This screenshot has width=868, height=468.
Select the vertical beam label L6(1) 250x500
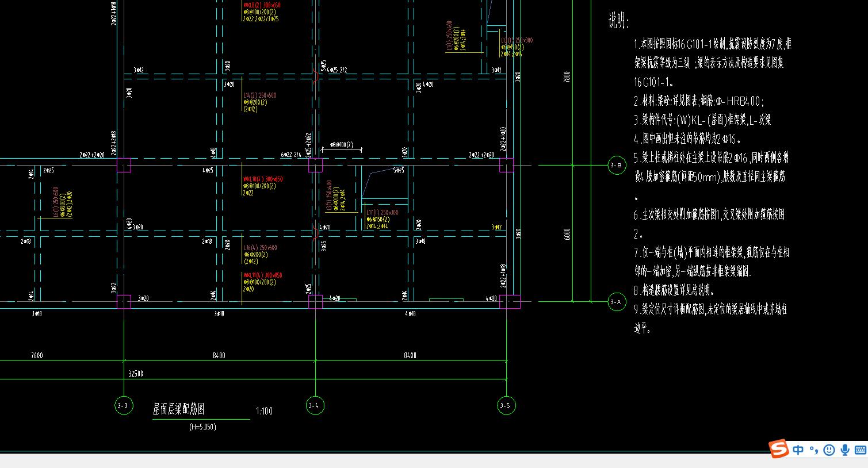pyautogui.click(x=56, y=201)
